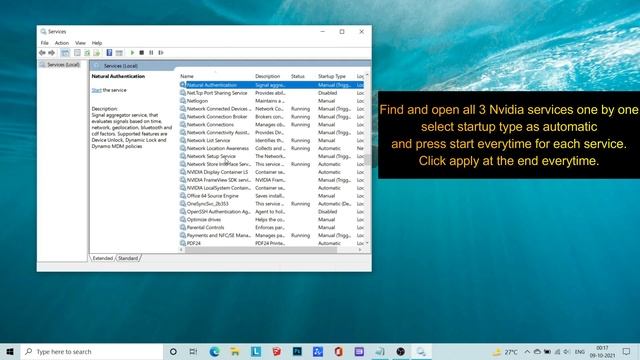The image size is (640, 360).
Task: Select Network Connected Devices service row
Action: (x=271, y=109)
